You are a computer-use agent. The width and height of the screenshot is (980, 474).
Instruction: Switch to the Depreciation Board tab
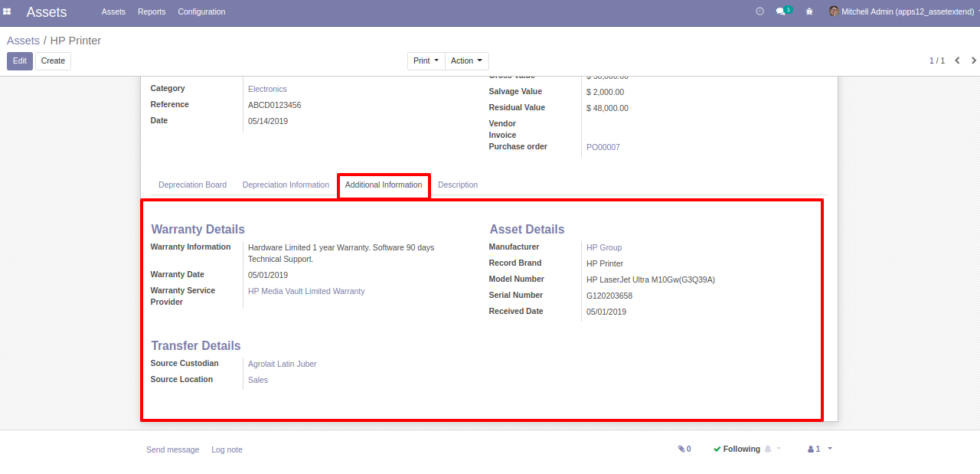click(x=192, y=185)
